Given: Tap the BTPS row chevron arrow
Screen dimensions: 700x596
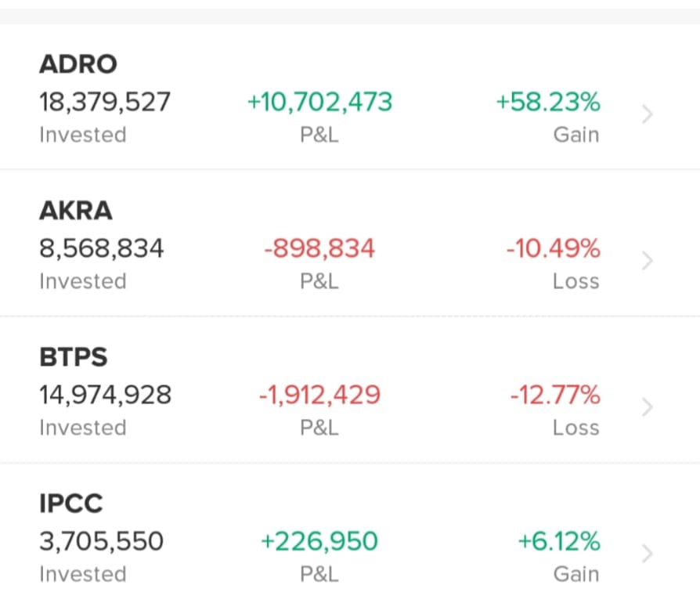Looking at the screenshot, I should (647, 408).
